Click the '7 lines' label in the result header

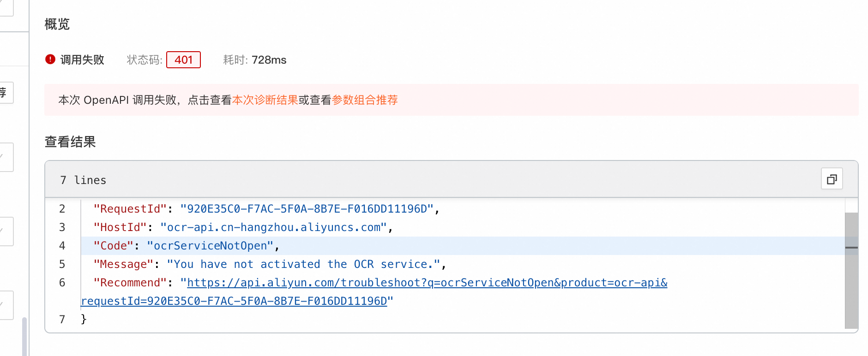tap(83, 180)
